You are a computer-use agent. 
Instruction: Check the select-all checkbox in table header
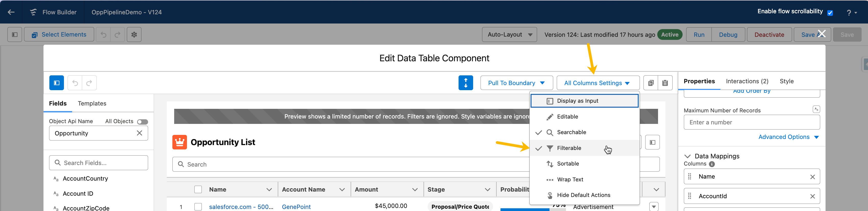click(198, 190)
